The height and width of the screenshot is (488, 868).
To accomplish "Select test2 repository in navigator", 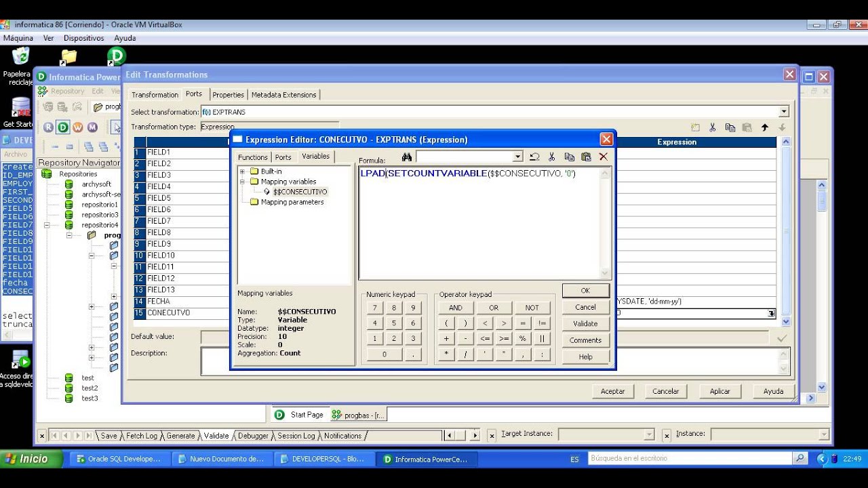I will click(x=90, y=388).
